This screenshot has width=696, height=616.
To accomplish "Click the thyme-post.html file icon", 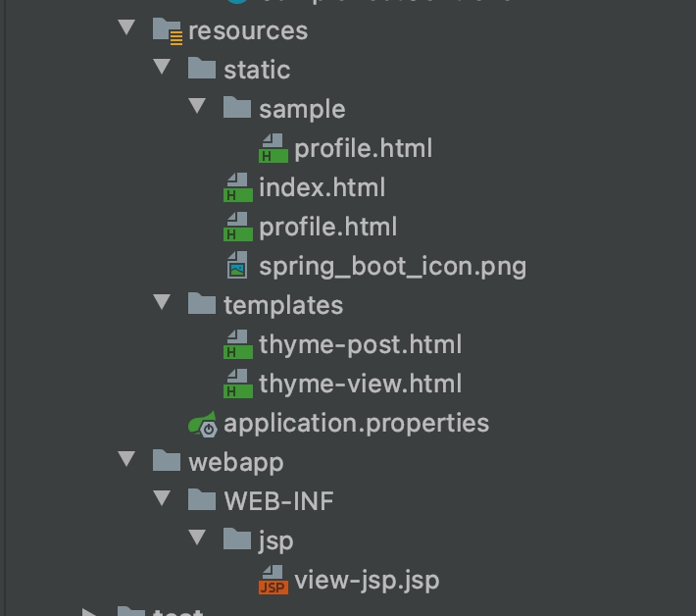I will click(238, 344).
